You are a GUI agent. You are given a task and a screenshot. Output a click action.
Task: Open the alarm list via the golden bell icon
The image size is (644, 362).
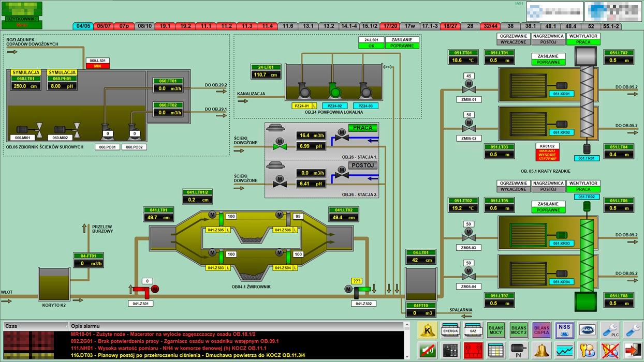(x=541, y=350)
